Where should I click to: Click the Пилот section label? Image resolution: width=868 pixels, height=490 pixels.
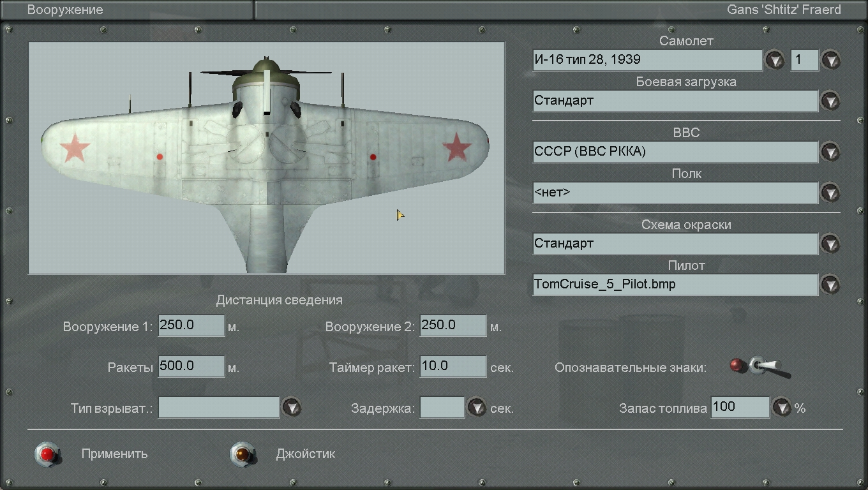point(686,265)
